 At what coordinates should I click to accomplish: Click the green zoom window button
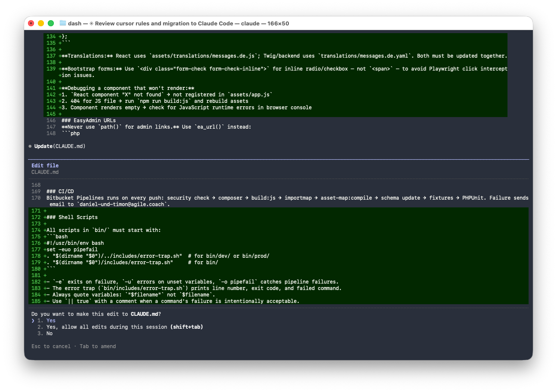point(51,23)
